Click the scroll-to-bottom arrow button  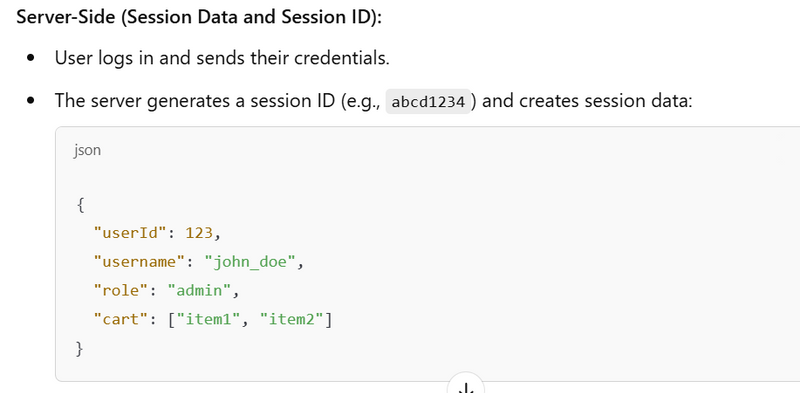(x=465, y=387)
